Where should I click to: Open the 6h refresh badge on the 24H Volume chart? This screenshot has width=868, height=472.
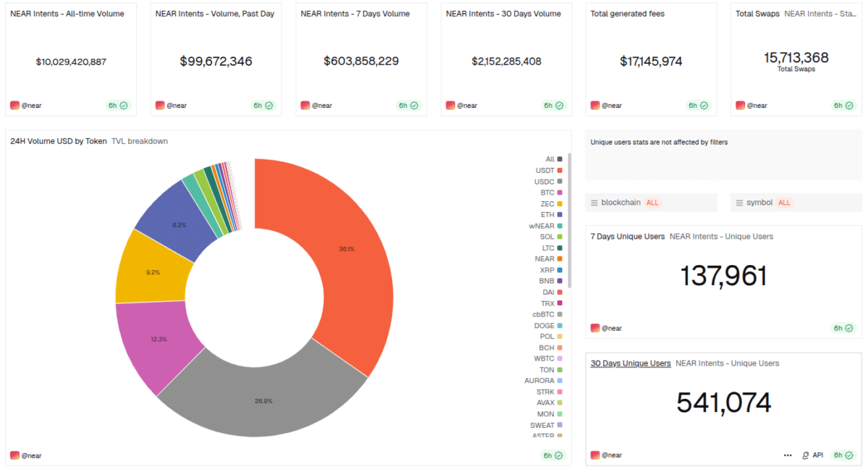pyautogui.click(x=552, y=455)
